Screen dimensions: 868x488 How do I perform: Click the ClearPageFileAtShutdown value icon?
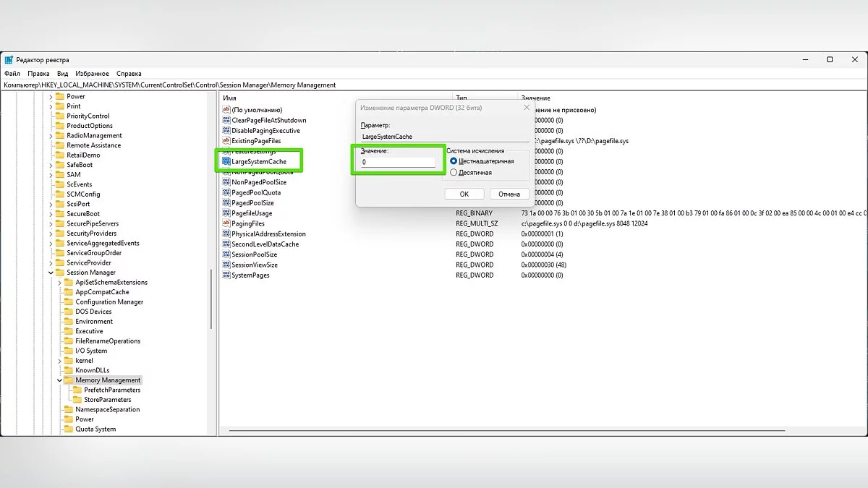coord(226,121)
